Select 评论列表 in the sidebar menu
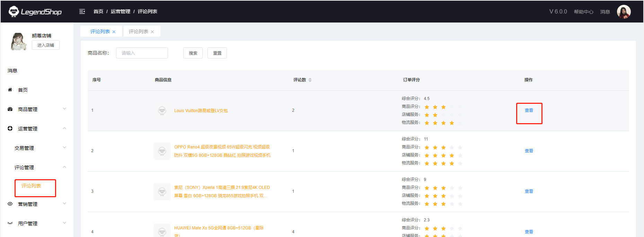 tap(31, 186)
